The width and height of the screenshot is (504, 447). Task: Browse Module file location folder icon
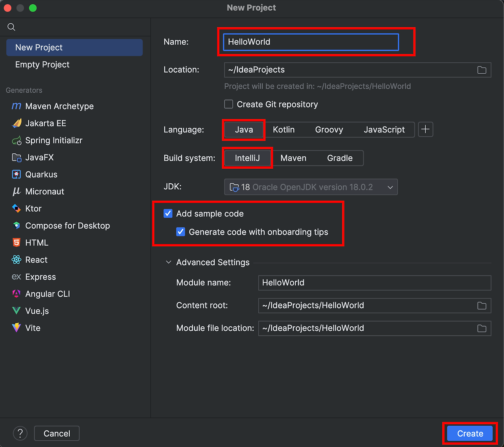[482, 328]
